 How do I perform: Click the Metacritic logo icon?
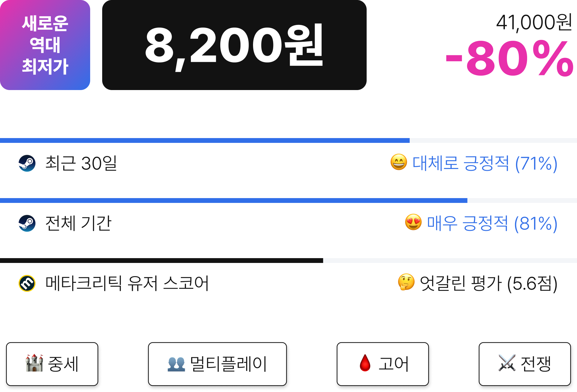tap(27, 283)
